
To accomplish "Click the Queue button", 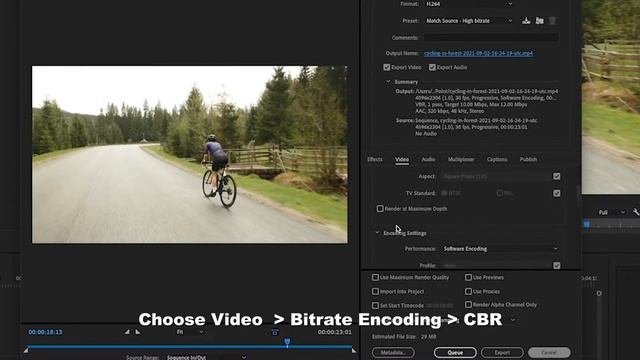I will [x=455, y=353].
